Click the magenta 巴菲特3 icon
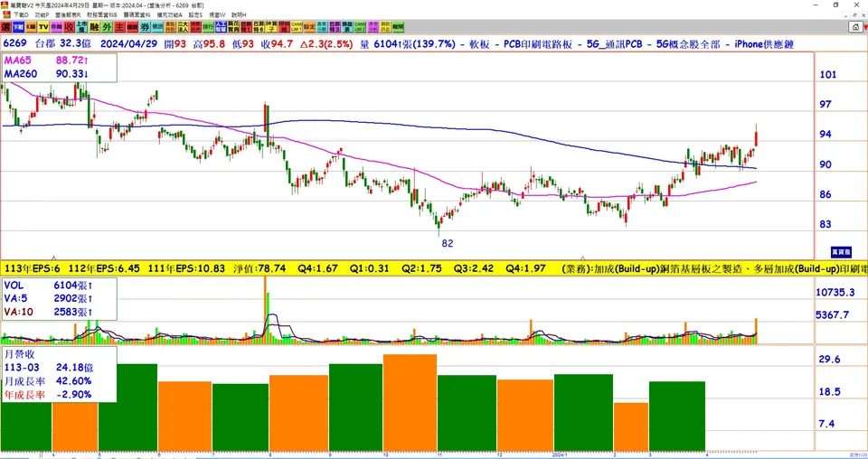868x459 pixels. (x=335, y=27)
